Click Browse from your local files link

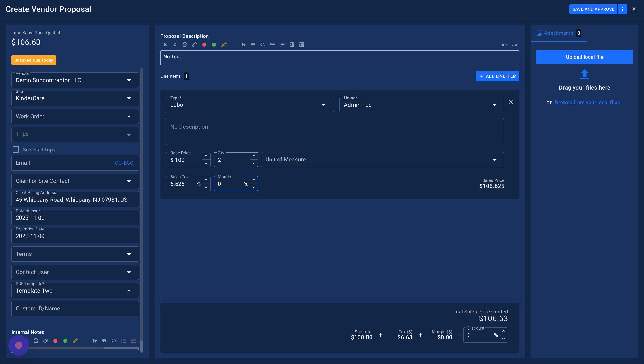pos(587,102)
